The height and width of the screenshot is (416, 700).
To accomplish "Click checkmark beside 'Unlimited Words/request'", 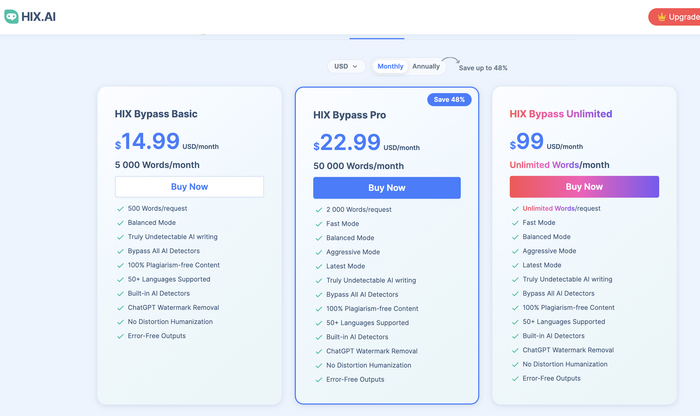I will [515, 209].
